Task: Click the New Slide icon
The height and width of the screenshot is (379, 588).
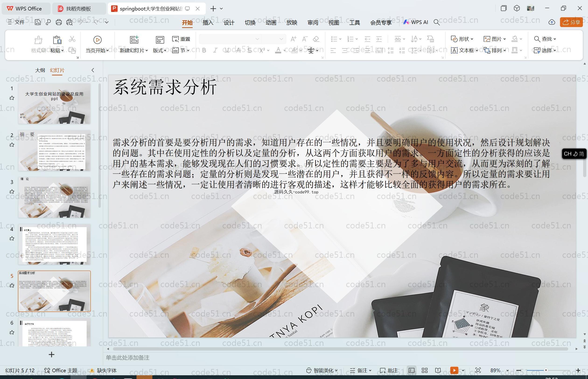Action: (134, 40)
